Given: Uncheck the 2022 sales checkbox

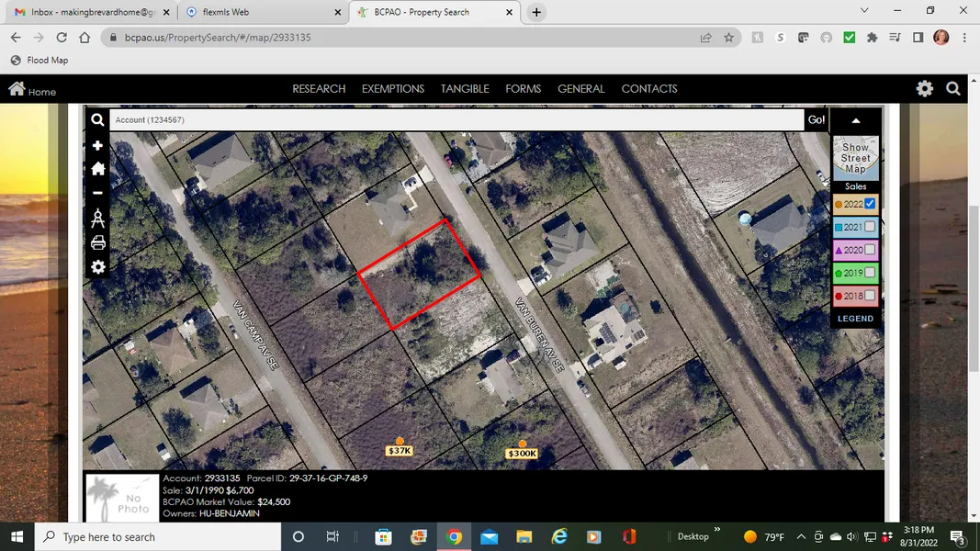Looking at the screenshot, I should [x=870, y=204].
